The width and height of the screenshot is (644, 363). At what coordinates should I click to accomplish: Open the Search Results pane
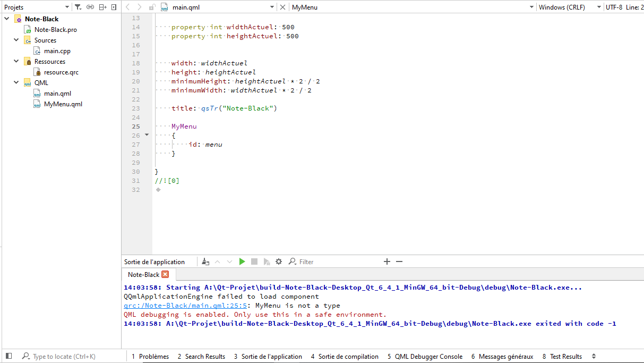[201, 357]
